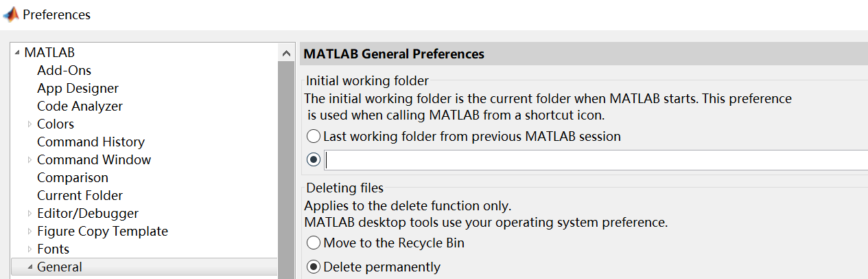Open Command History preferences

coord(91,142)
